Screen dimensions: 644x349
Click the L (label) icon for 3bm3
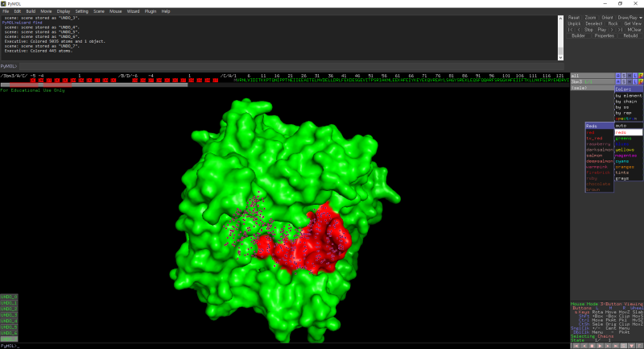pyautogui.click(x=635, y=81)
